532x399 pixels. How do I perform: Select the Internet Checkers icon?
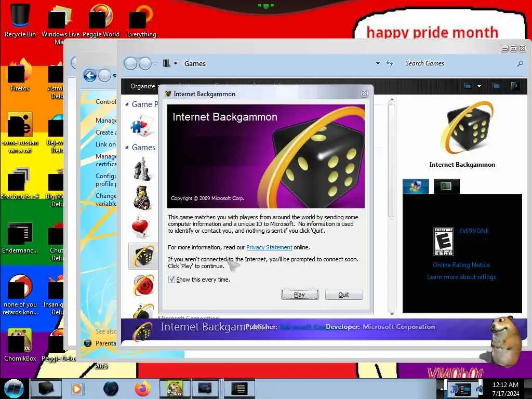(x=143, y=285)
